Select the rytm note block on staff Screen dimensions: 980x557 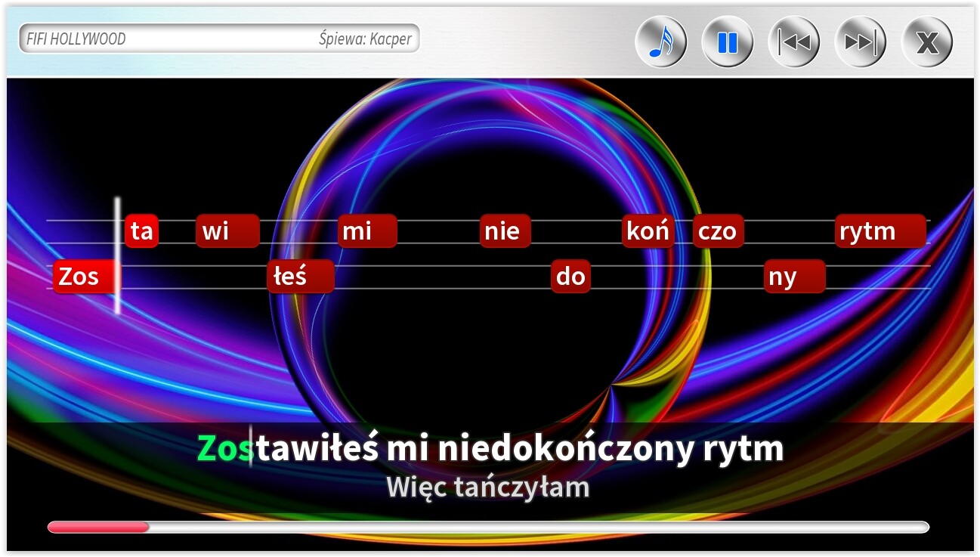(879, 231)
